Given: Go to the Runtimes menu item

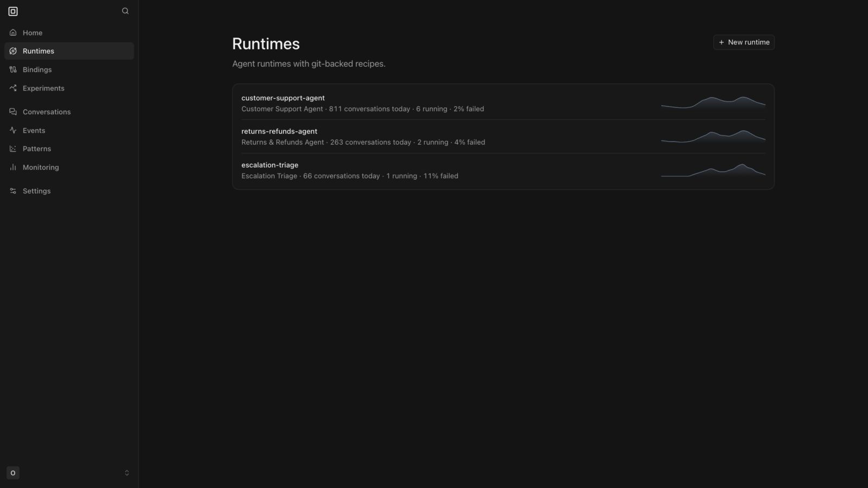Looking at the screenshot, I should 69,51.
